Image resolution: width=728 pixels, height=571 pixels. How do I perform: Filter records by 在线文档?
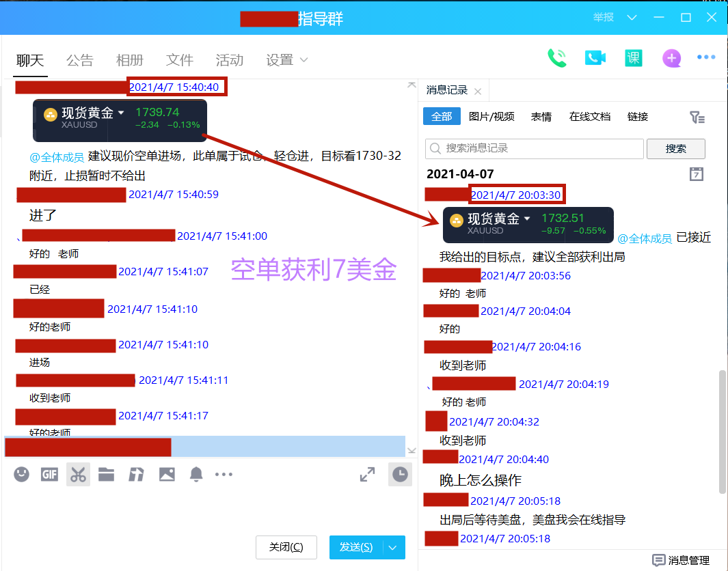click(590, 116)
